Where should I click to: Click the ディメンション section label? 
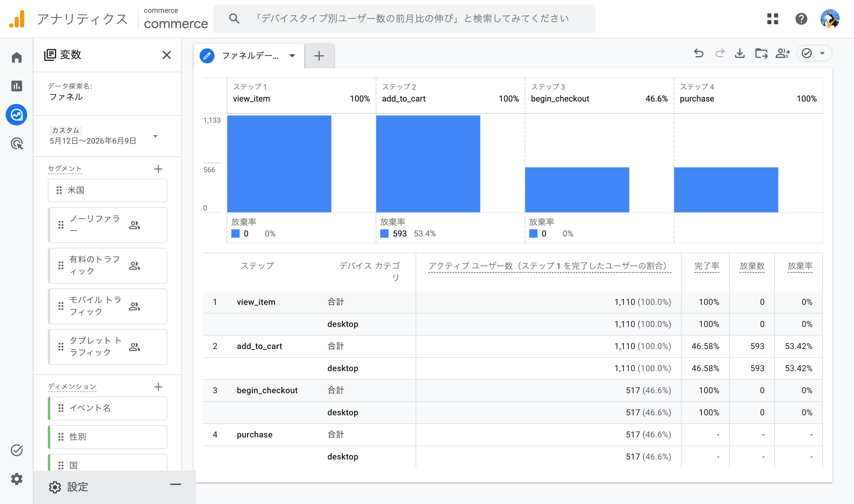coord(72,387)
